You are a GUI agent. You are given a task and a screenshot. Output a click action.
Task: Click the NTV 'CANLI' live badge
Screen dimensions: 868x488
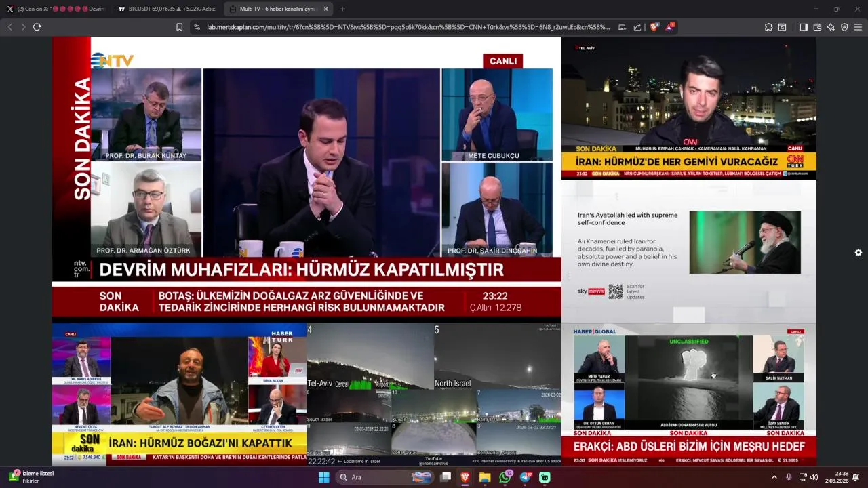pos(502,61)
